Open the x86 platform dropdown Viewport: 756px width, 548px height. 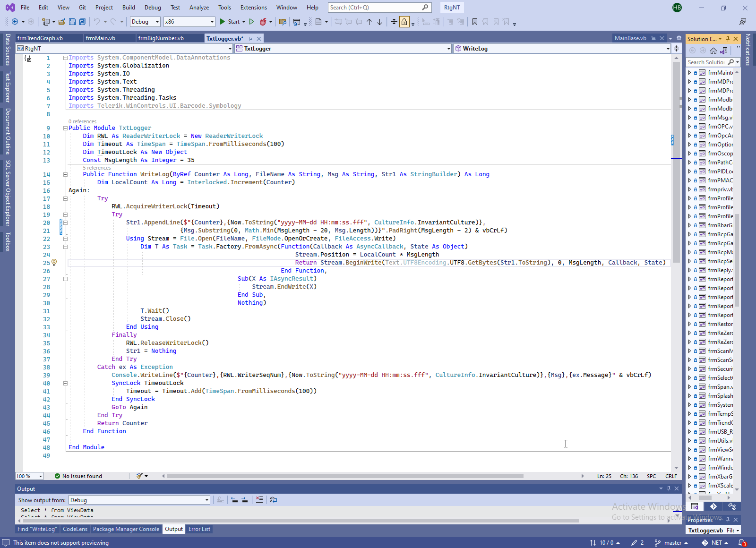[189, 22]
